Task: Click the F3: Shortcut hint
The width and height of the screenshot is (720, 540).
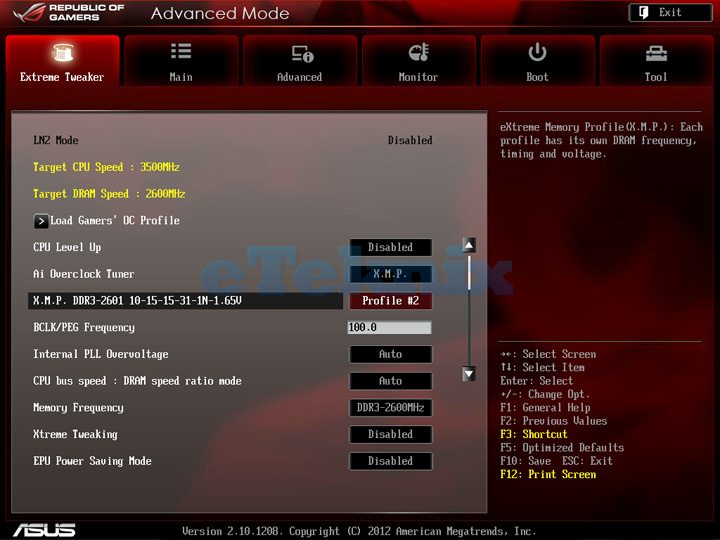Action: pos(534,434)
